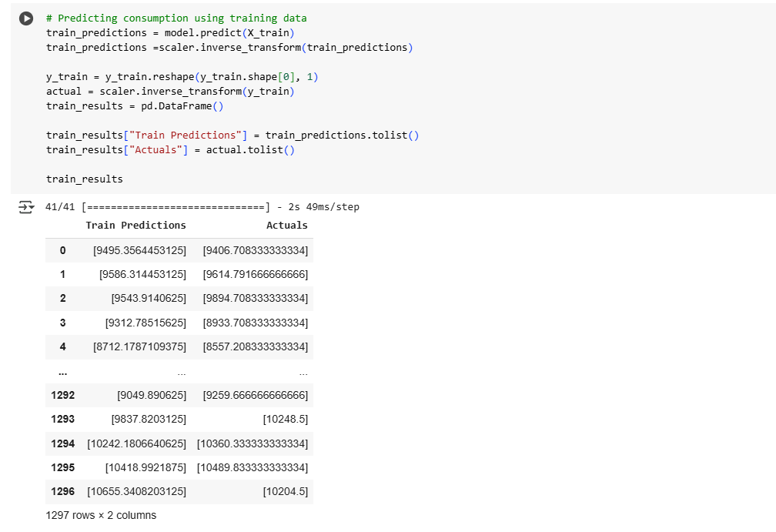Screen dimensions: 776x532
Task: Select row index 1292 in the table
Action: [62, 395]
